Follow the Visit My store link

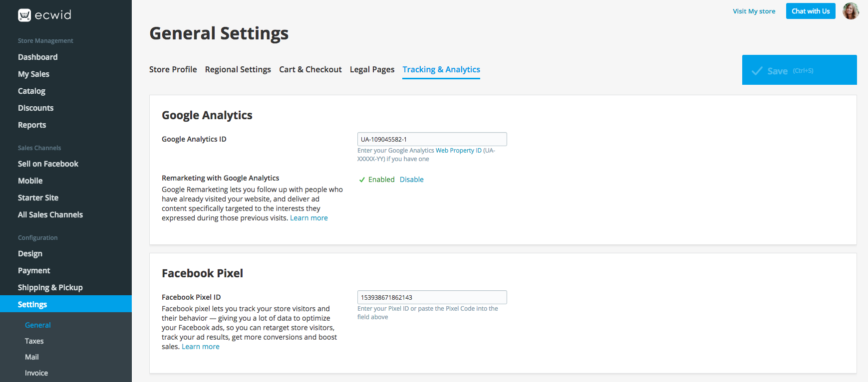point(754,11)
